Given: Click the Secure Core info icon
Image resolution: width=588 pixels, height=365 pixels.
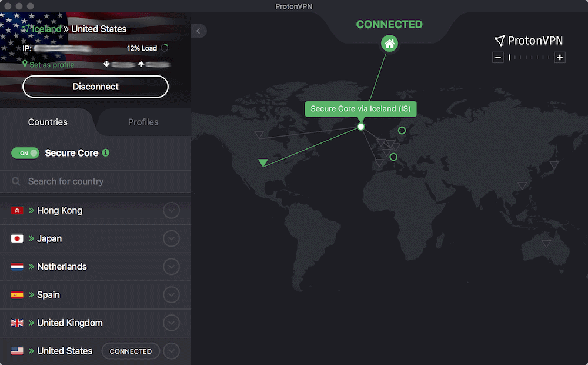Looking at the screenshot, I should coord(106,152).
